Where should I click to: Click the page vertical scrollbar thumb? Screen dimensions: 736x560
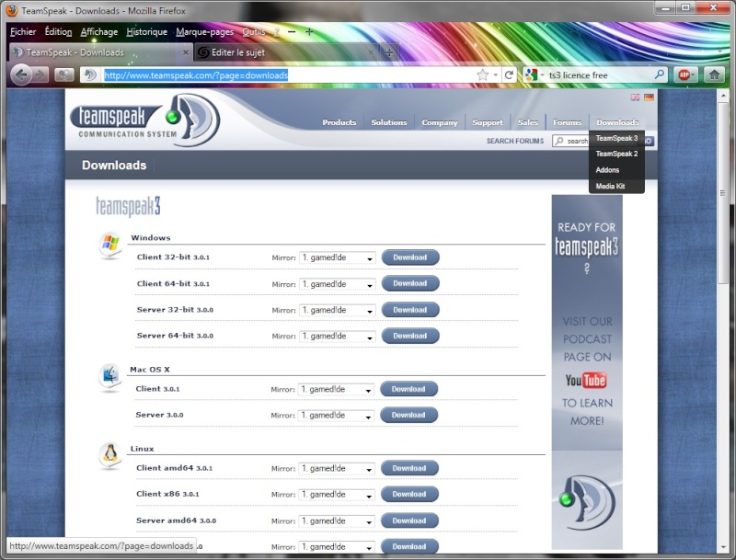tap(723, 192)
